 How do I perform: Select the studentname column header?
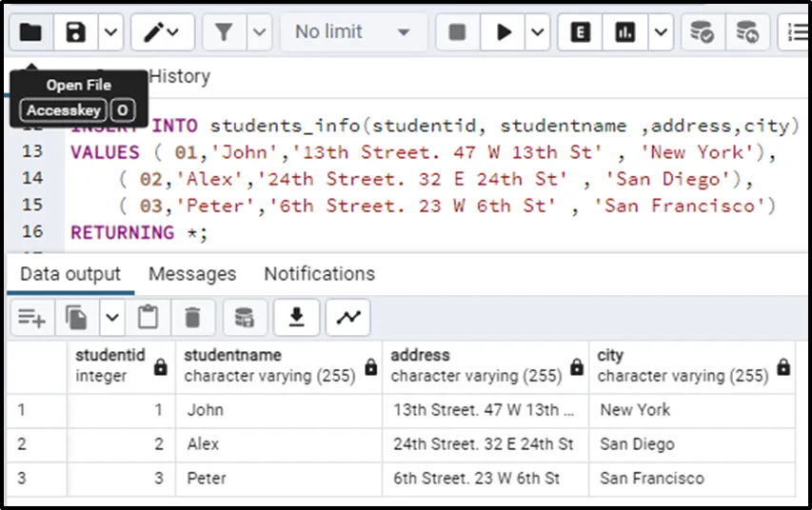[x=269, y=365]
